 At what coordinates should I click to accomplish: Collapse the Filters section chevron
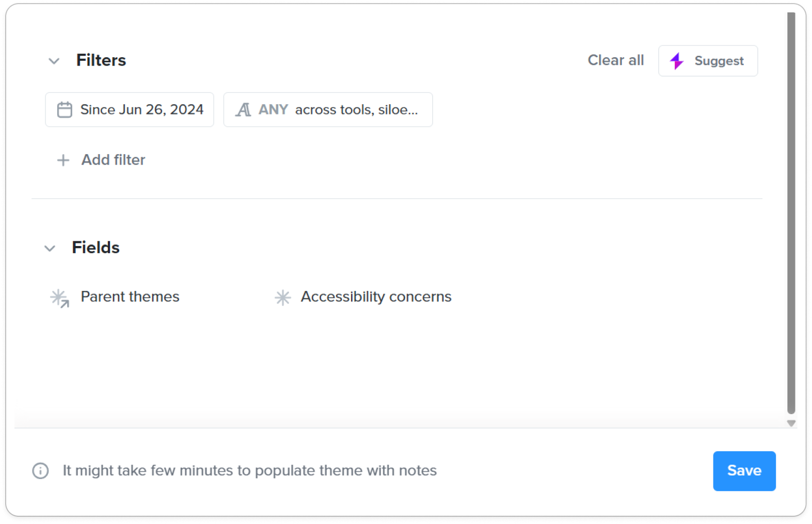pyautogui.click(x=54, y=61)
